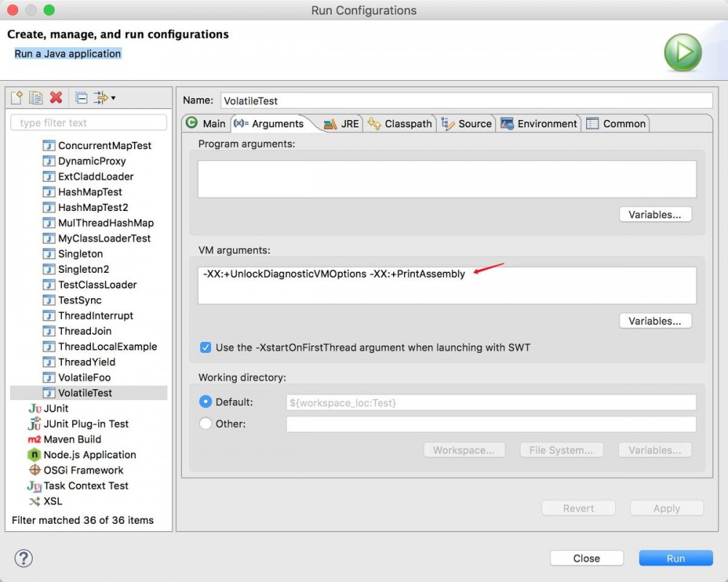Click the Workspace... button
Screen dimensions: 728x582
tap(464, 450)
